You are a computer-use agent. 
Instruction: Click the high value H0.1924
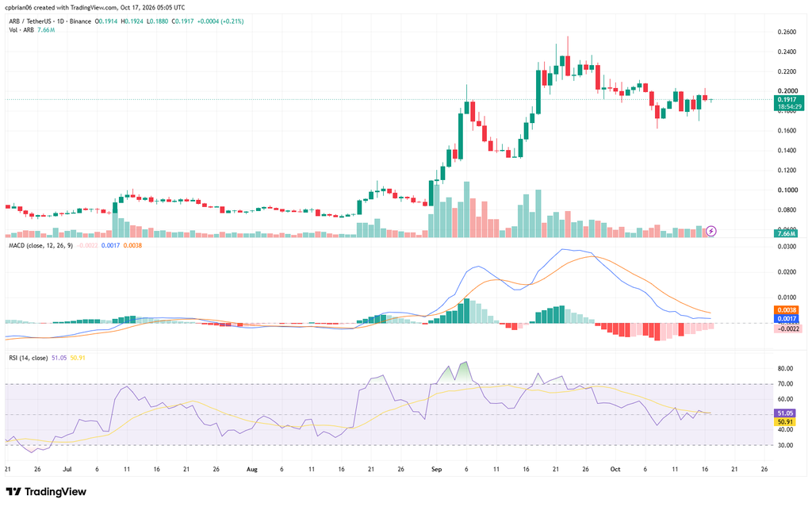(x=132, y=21)
